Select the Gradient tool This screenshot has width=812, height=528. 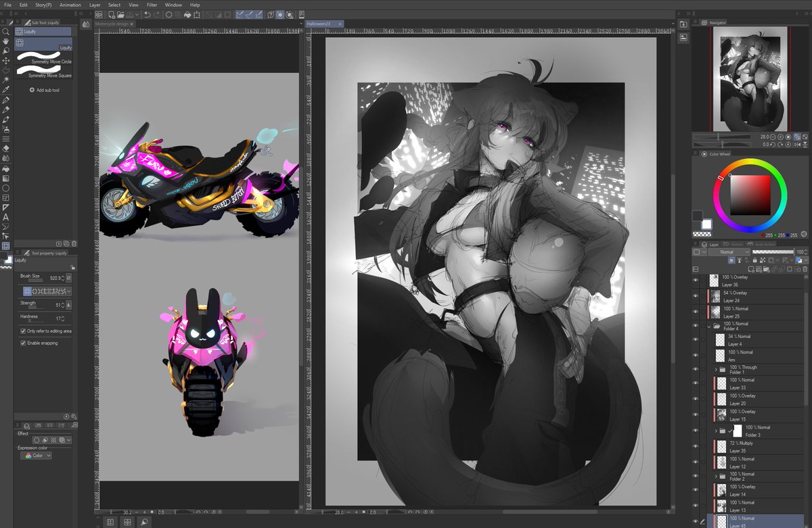tap(6, 178)
